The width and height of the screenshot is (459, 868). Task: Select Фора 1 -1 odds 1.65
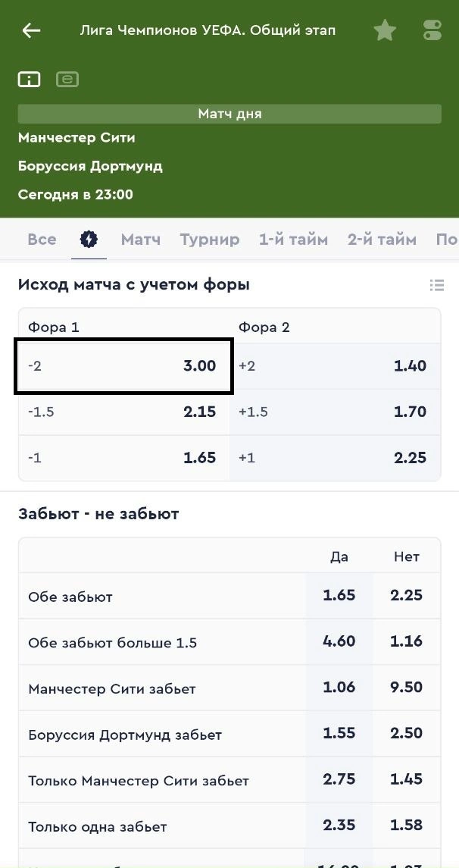123,458
